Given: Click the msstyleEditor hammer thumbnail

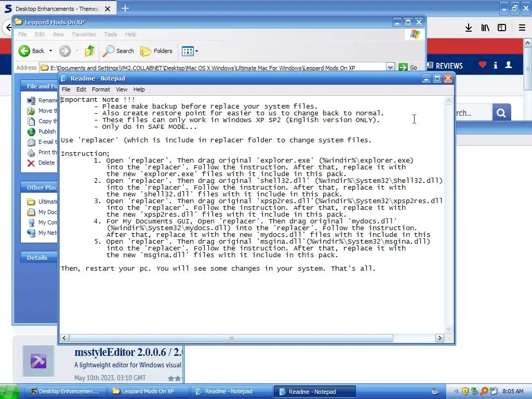Looking at the screenshot, I should pos(38,361).
